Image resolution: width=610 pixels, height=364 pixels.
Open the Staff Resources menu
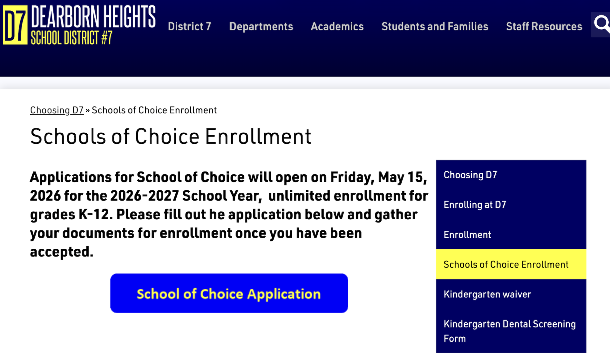[x=544, y=26]
